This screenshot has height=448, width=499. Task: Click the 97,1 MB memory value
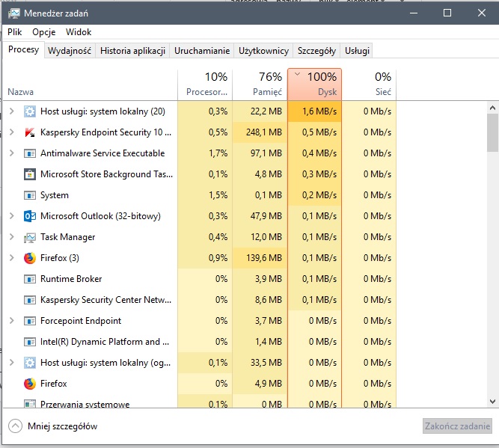pos(266,153)
